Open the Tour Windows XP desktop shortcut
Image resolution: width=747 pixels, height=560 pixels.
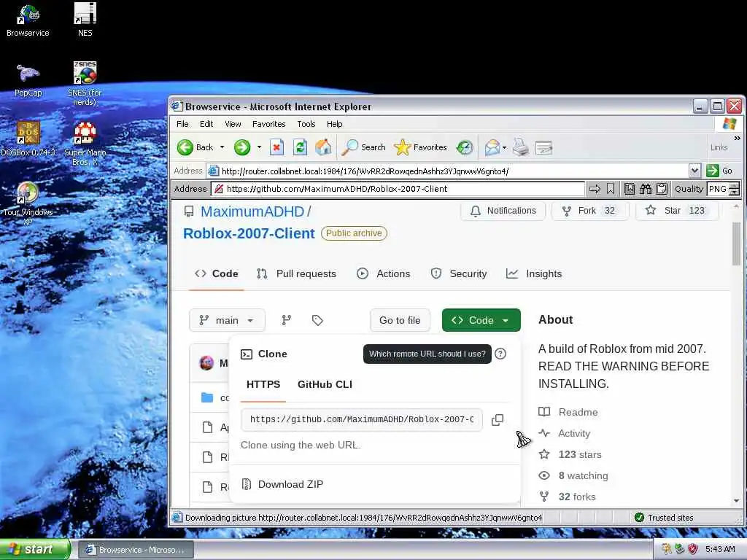28,203
